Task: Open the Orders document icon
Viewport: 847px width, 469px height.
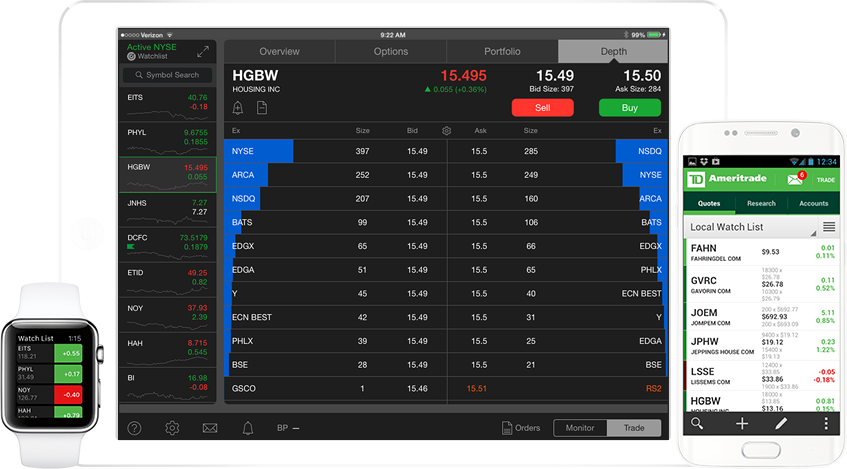Action: click(507, 428)
